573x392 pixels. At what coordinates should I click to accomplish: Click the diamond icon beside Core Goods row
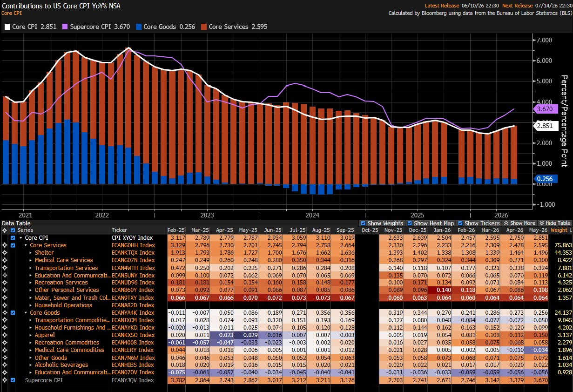5,313
